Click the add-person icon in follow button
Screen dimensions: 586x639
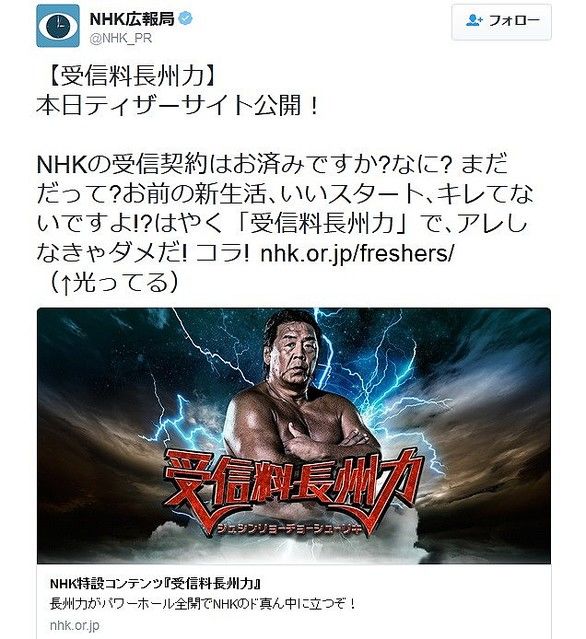[x=474, y=20]
